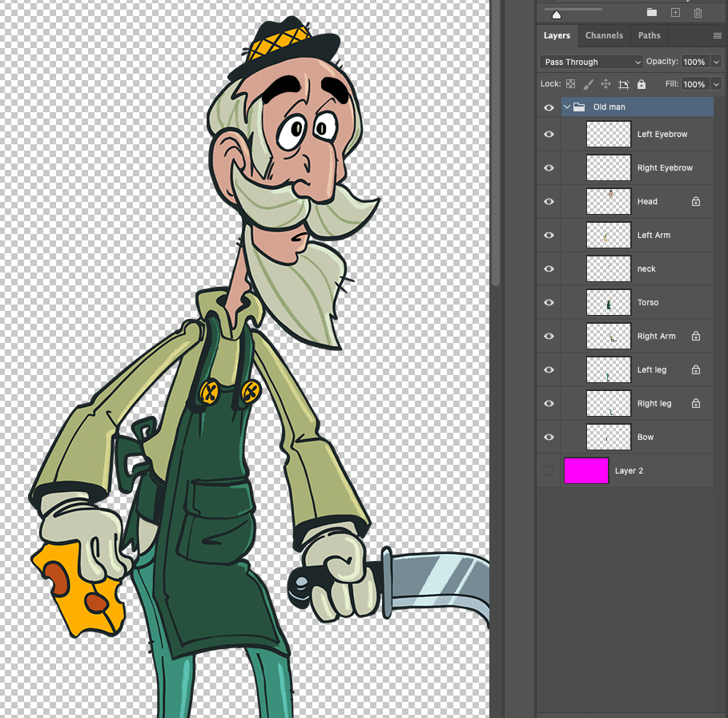Click the Fill 100% value field
This screenshot has width=728, height=718.
click(694, 84)
